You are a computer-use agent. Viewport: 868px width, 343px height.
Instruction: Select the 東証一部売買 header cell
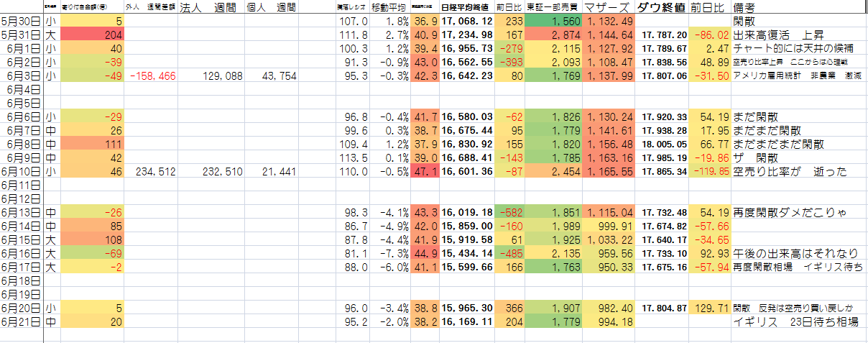[553, 9]
